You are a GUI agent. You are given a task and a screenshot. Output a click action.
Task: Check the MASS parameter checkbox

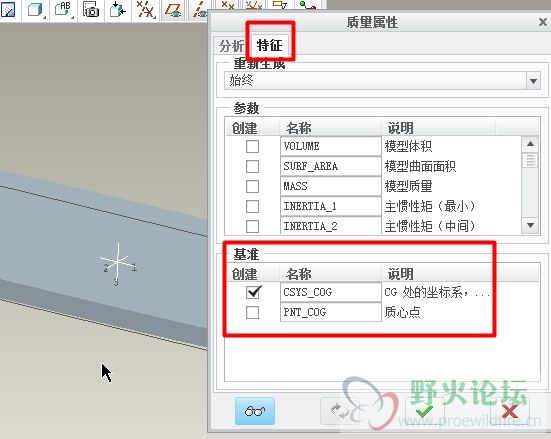point(252,186)
